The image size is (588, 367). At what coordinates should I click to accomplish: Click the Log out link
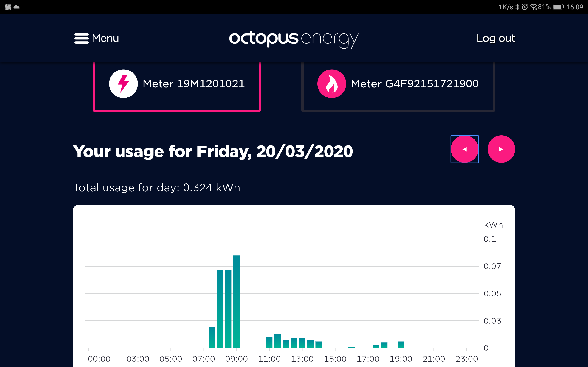click(x=496, y=38)
